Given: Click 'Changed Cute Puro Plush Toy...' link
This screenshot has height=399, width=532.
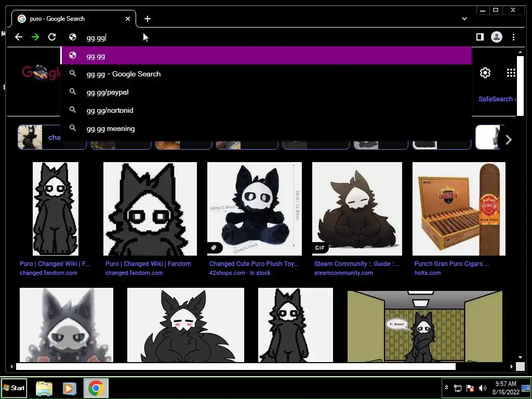Looking at the screenshot, I should pos(254,263).
